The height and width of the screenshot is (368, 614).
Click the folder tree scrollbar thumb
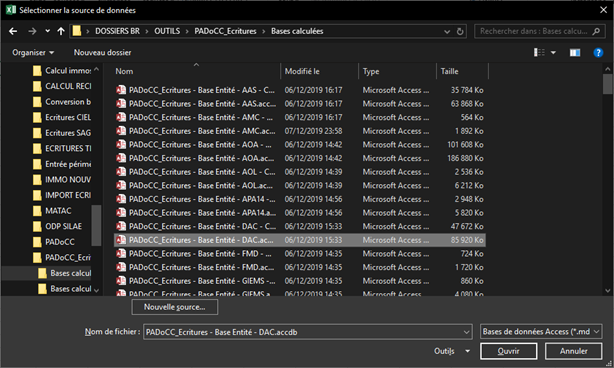point(96,225)
